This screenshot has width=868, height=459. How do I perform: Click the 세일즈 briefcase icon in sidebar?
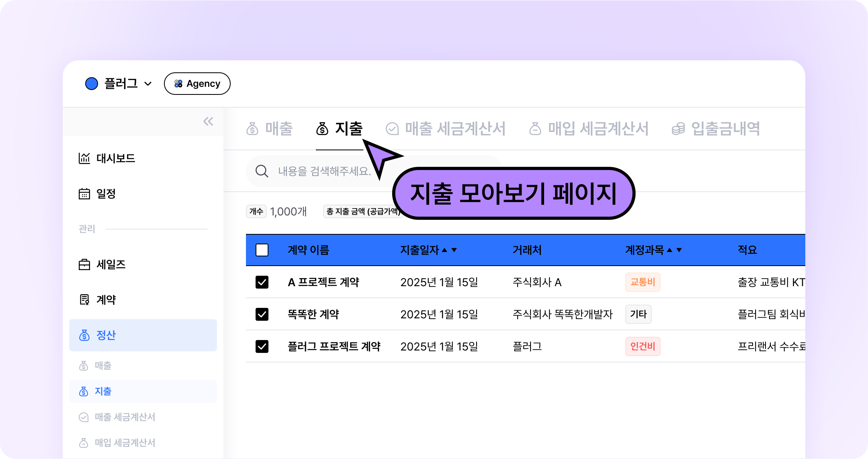(84, 264)
